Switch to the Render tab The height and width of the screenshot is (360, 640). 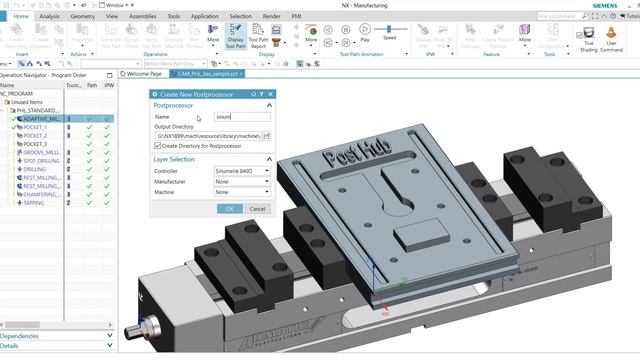coord(271,16)
